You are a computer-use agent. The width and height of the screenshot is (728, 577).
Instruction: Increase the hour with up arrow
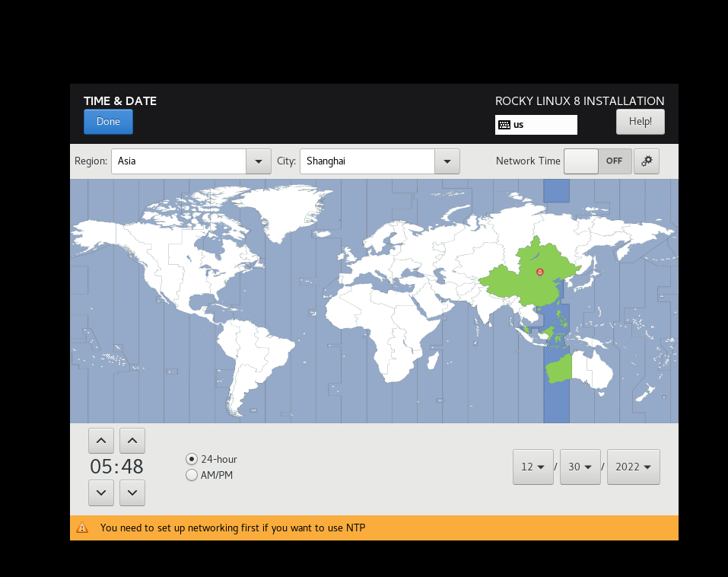coord(101,441)
